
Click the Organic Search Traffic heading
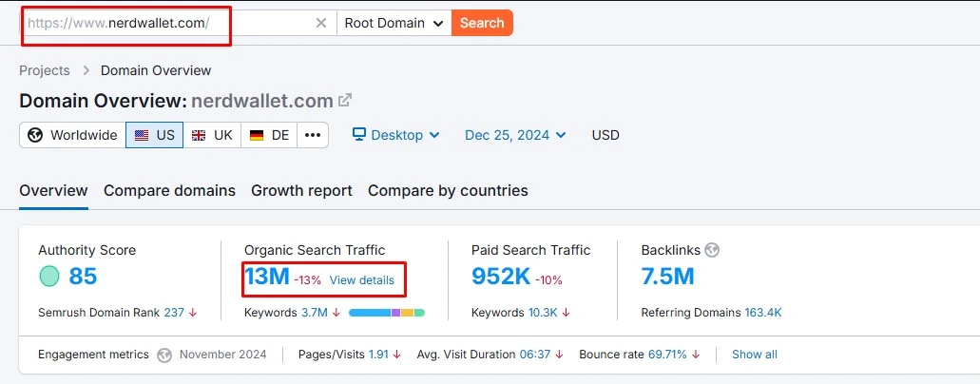point(315,250)
